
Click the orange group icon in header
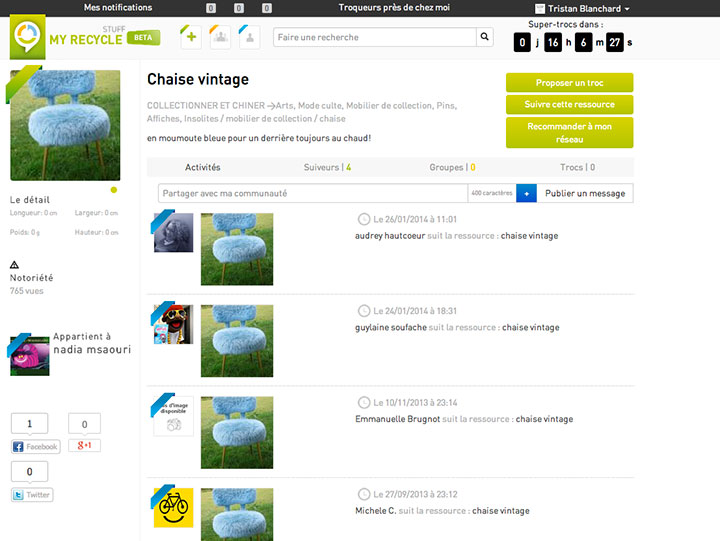(x=220, y=37)
